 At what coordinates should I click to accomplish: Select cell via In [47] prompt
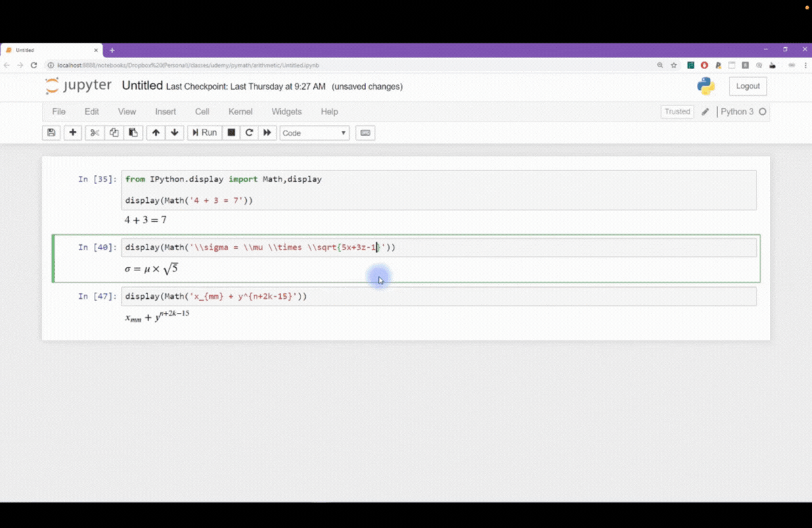(x=97, y=296)
